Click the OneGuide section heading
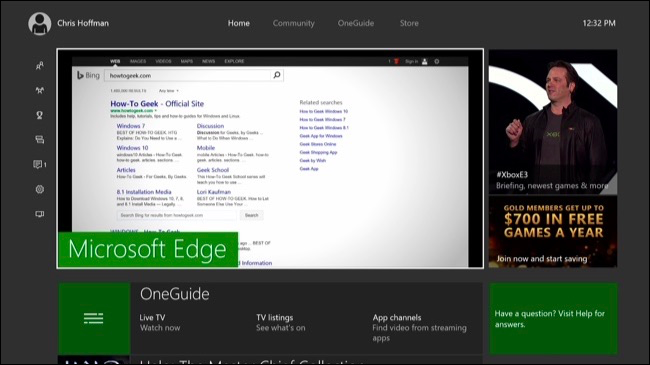 pos(175,294)
